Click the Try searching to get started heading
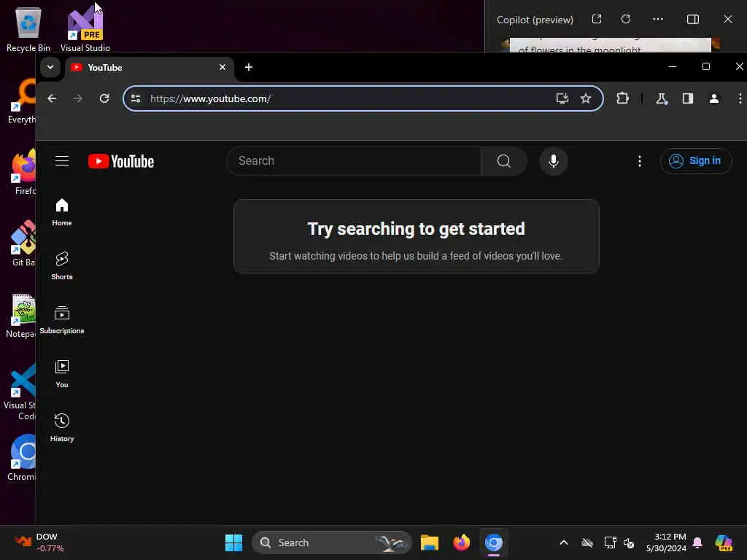 [x=416, y=229]
